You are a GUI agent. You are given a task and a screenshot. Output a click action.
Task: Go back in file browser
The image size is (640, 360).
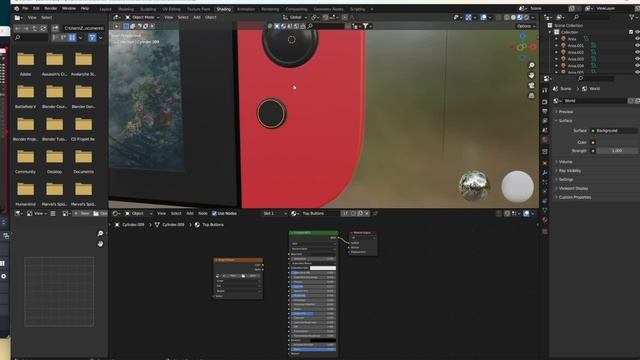coord(18,28)
